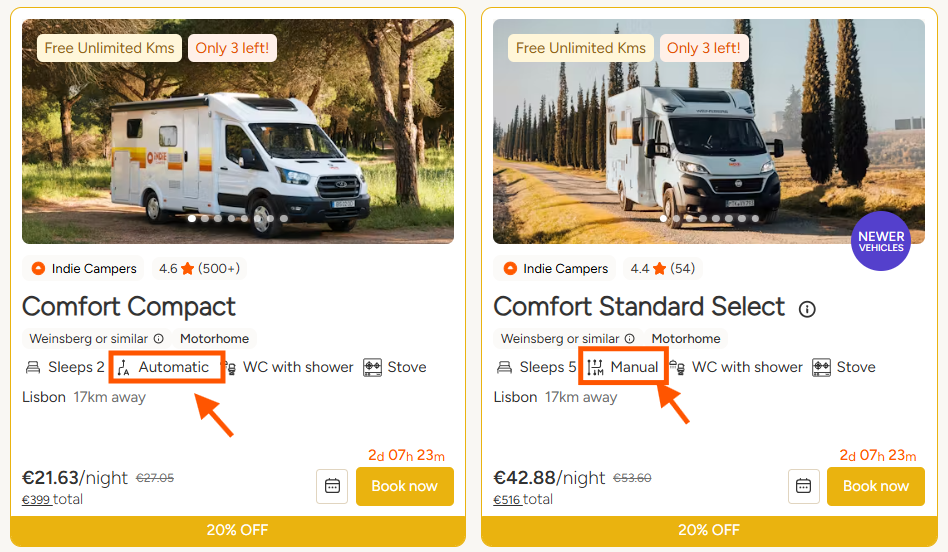
Task: Click the Sleeps 5 bed icon
Action: click(504, 368)
